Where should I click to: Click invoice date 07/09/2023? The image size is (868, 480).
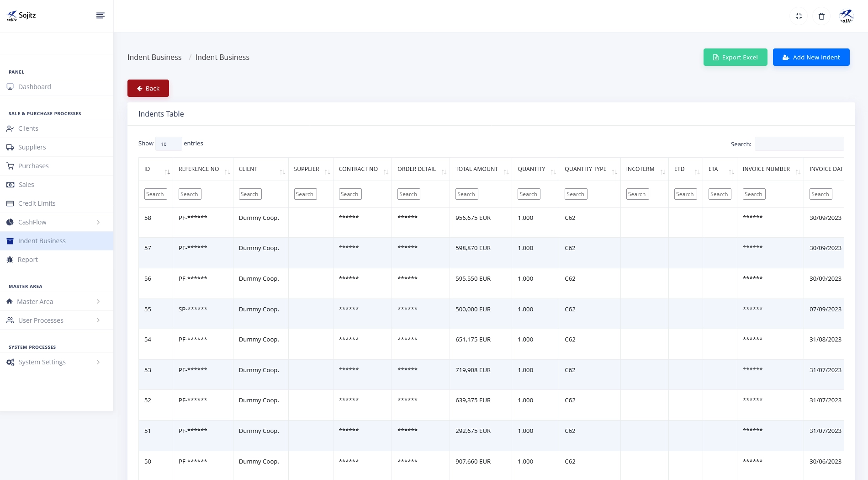[825, 309]
